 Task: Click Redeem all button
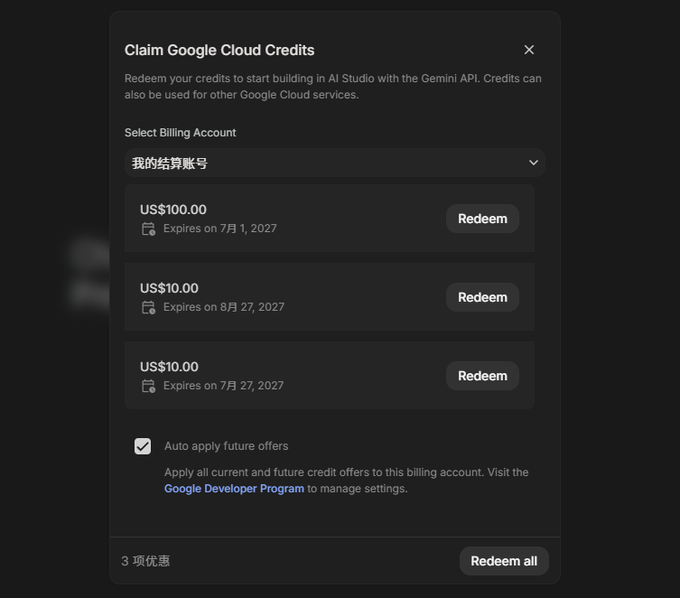coord(504,561)
